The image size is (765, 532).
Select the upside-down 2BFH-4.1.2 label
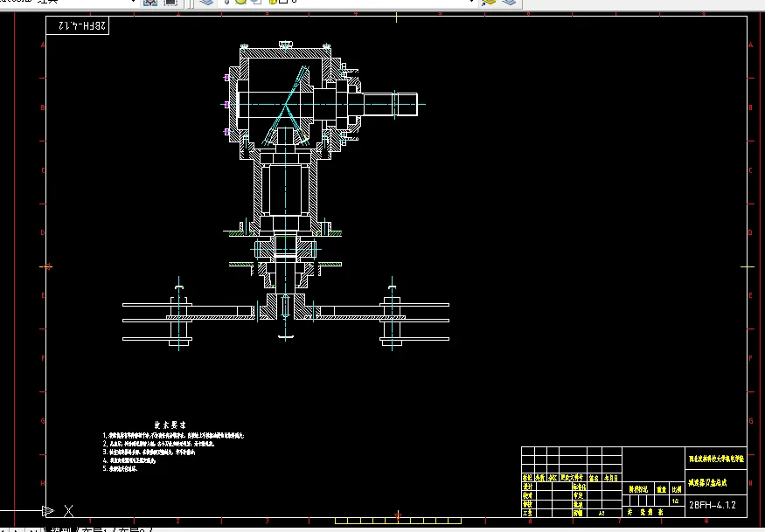82,25
